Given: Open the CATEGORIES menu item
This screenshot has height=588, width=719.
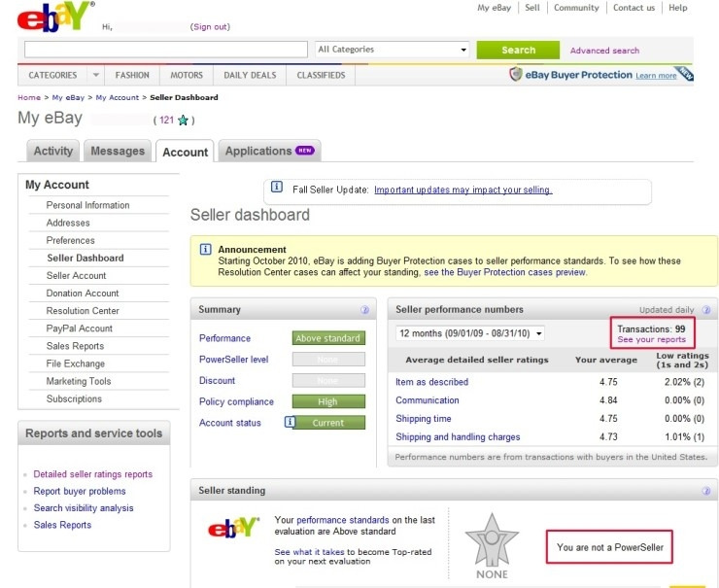Looking at the screenshot, I should 52,75.
